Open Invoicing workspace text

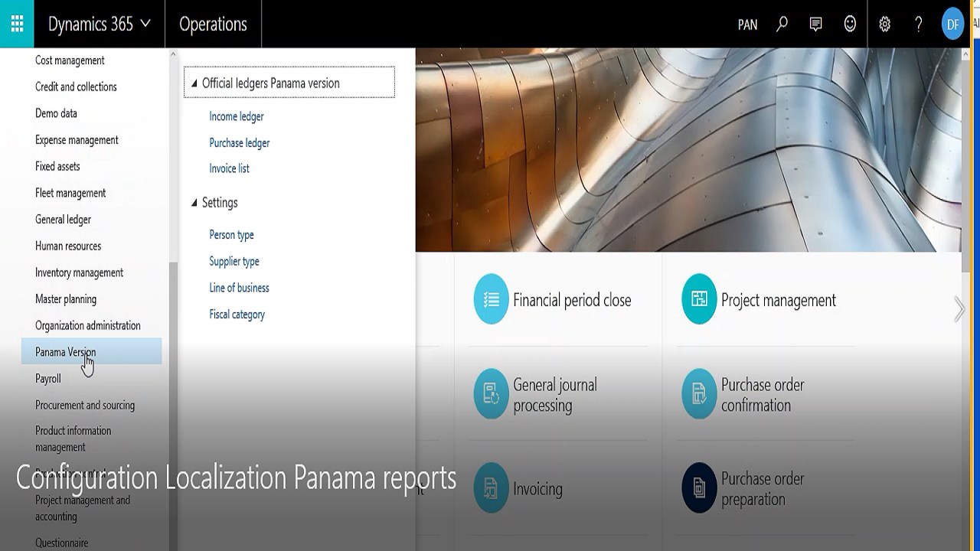[537, 489]
